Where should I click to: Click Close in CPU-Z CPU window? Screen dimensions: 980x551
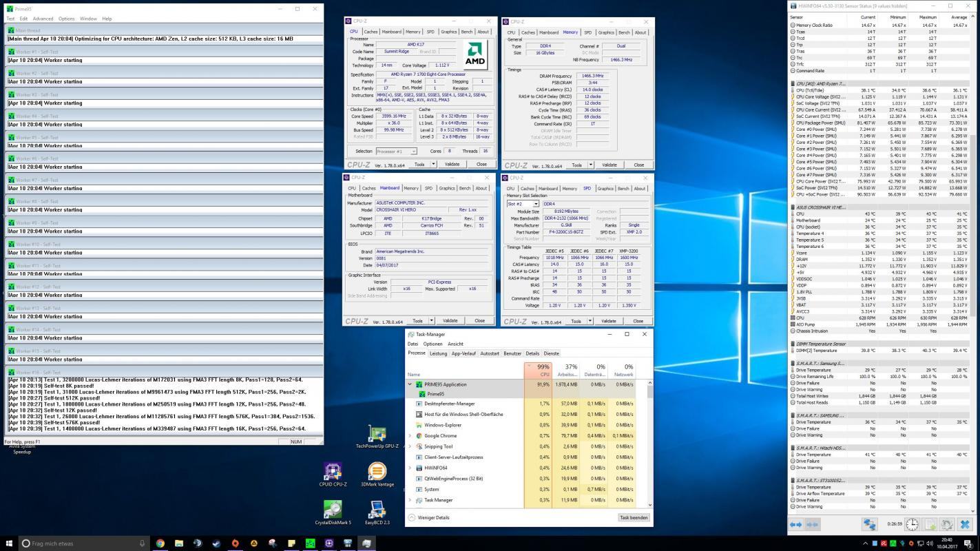[481, 164]
